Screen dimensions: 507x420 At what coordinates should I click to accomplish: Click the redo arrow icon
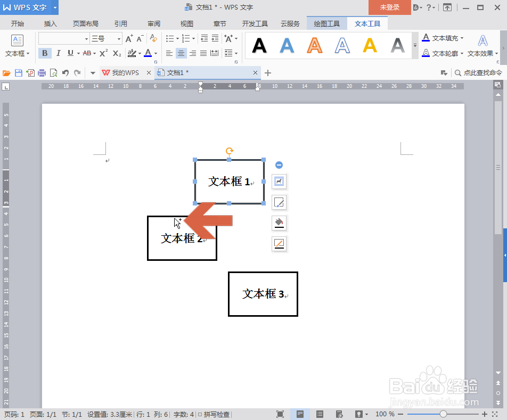pyautogui.click(x=77, y=73)
